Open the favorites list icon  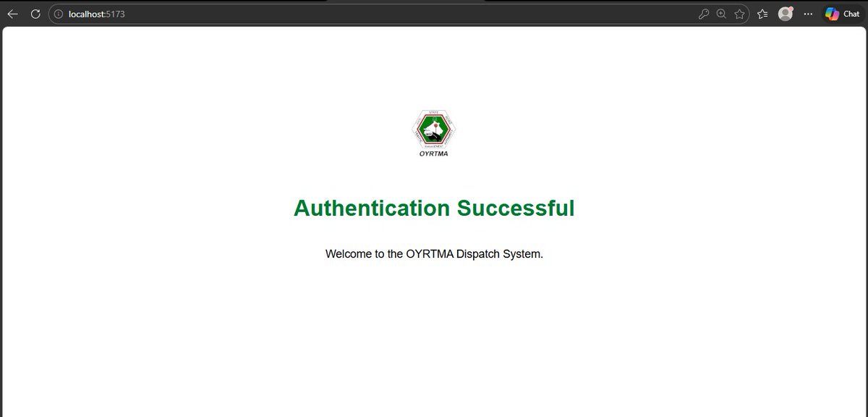[762, 14]
